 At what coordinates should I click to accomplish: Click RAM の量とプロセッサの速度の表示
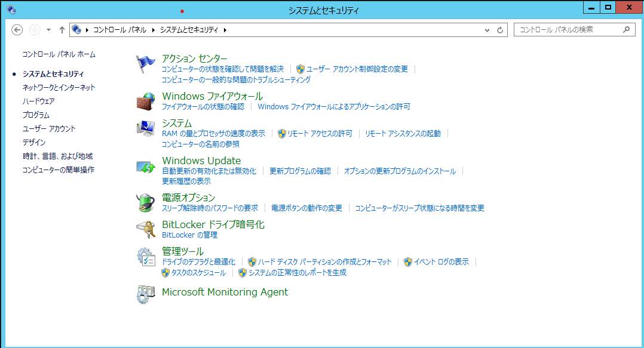[214, 133]
